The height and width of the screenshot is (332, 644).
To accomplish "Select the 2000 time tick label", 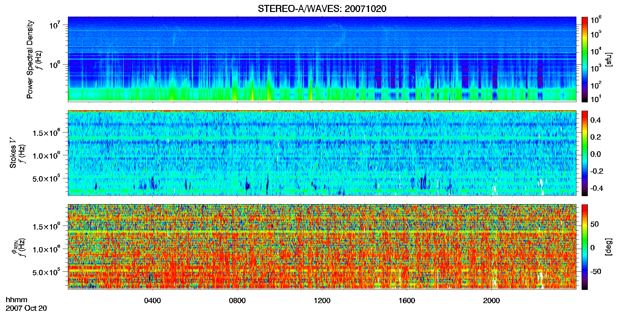I will coord(491,300).
